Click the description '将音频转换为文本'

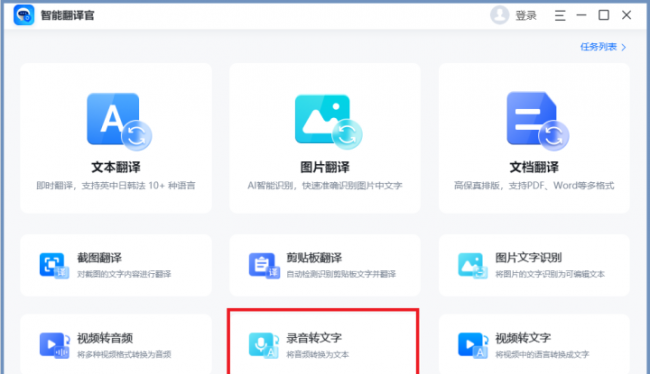tap(318, 355)
